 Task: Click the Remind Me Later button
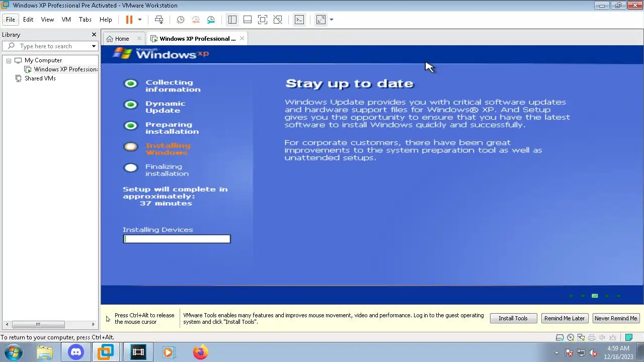point(565,318)
